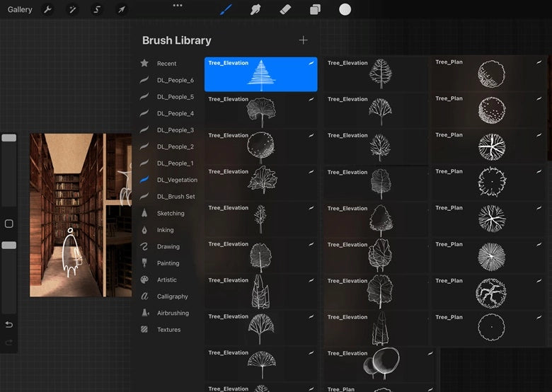Open the Adjustments magic wand menu
Viewport: 552px width, 392px height.
coord(72,10)
